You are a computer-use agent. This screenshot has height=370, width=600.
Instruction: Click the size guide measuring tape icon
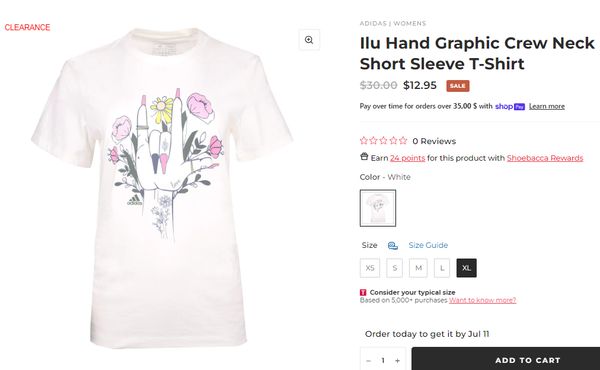coord(393,246)
